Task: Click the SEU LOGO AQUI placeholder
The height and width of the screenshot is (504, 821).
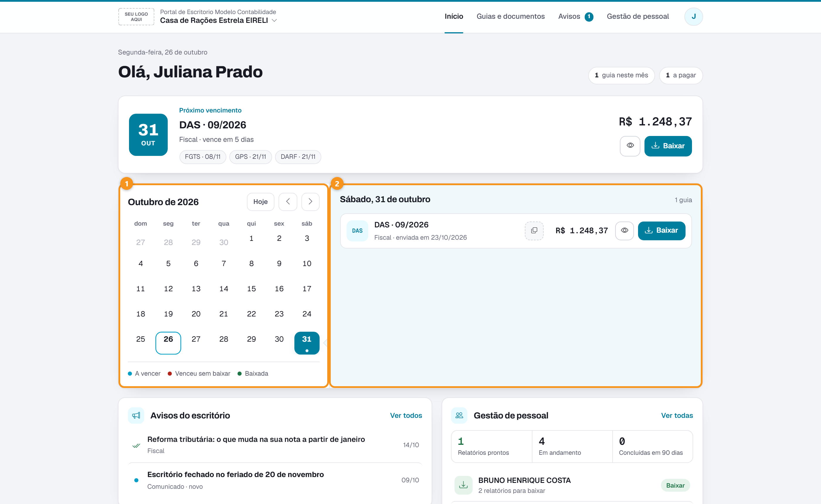Action: (136, 17)
